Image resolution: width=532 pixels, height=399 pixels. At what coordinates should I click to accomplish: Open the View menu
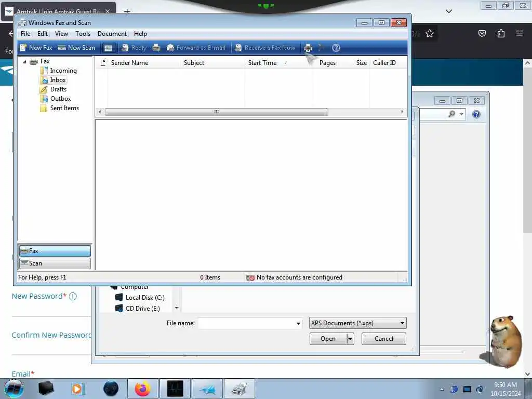pos(61,34)
